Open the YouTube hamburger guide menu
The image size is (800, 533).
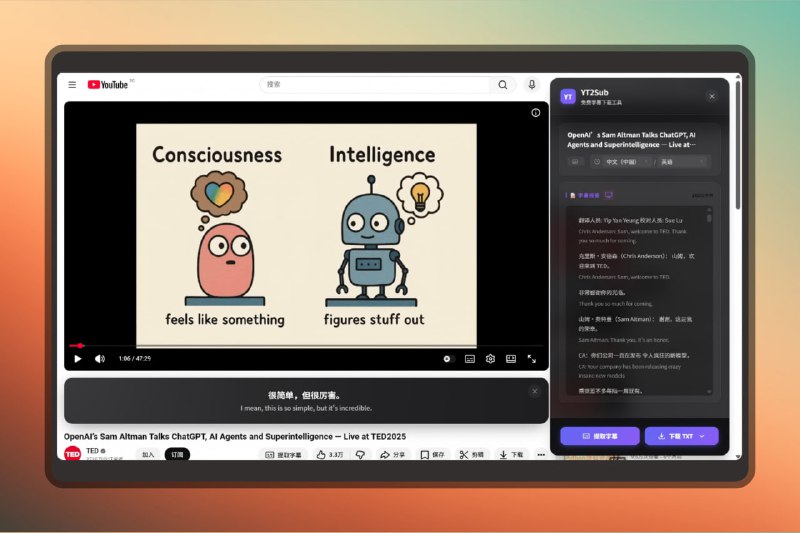72,85
